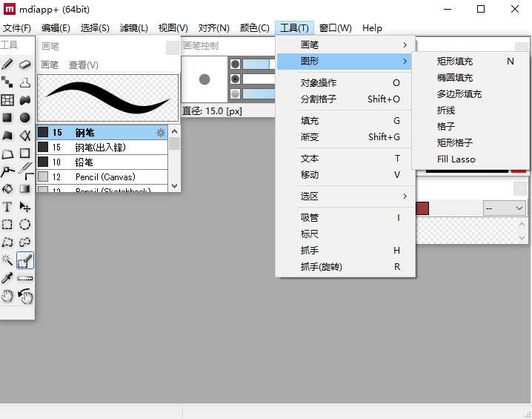Select the divide frame knife tool
The image size is (532, 419).
24,169
